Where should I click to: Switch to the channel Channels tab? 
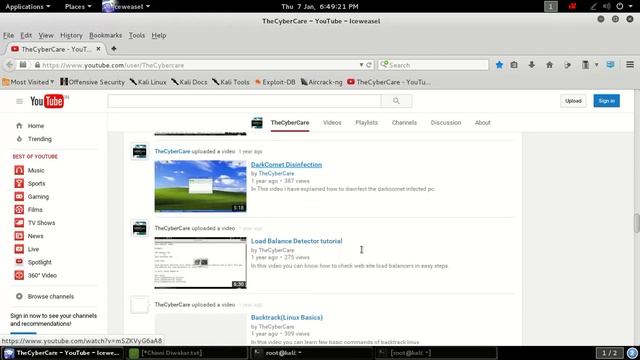pos(404,122)
